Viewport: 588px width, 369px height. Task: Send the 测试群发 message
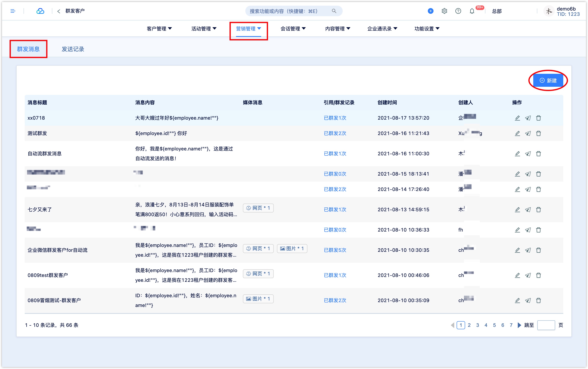click(x=528, y=133)
